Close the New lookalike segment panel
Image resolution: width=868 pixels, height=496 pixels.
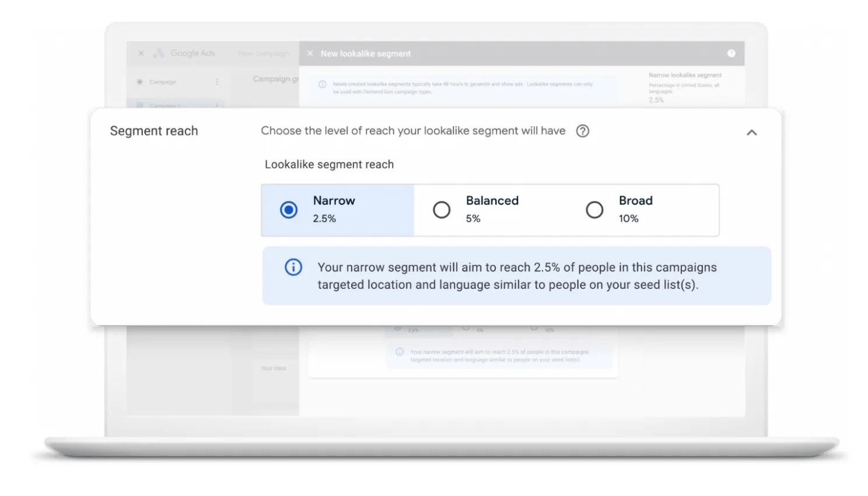[x=310, y=54]
